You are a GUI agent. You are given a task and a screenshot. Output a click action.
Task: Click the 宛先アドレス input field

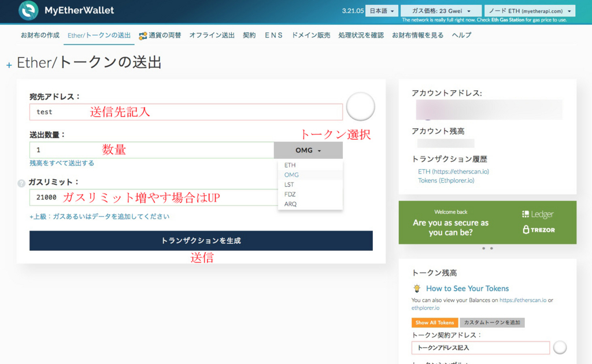point(186,112)
